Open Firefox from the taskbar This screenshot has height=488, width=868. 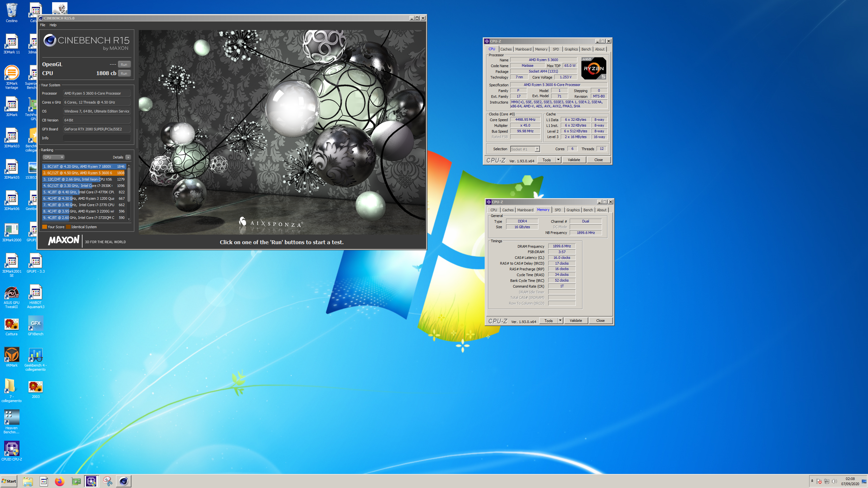[60, 481]
